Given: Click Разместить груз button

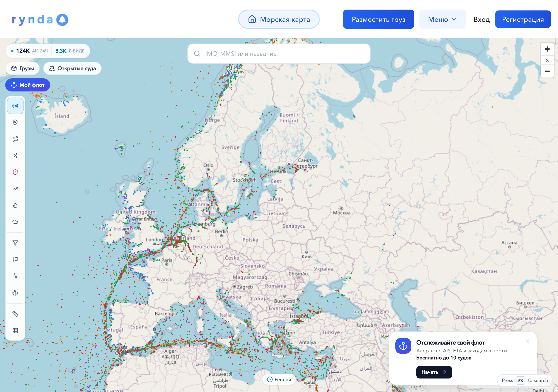Looking at the screenshot, I should coord(378,19).
